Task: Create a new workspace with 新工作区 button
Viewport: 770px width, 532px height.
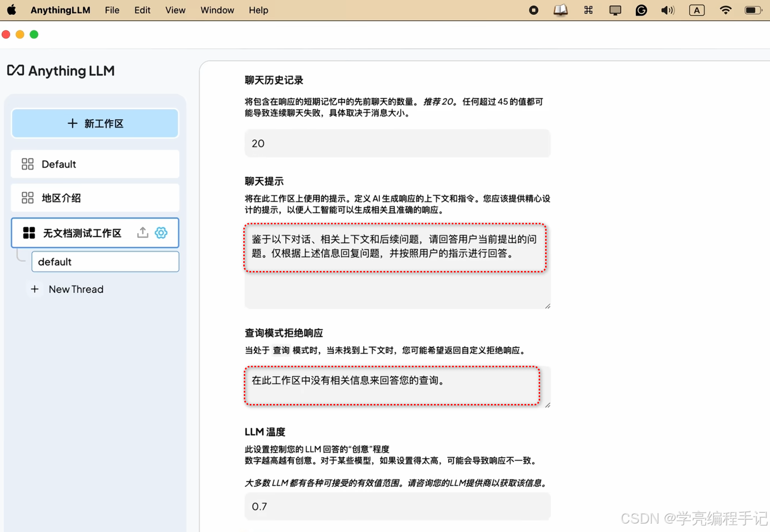Action: (x=95, y=123)
